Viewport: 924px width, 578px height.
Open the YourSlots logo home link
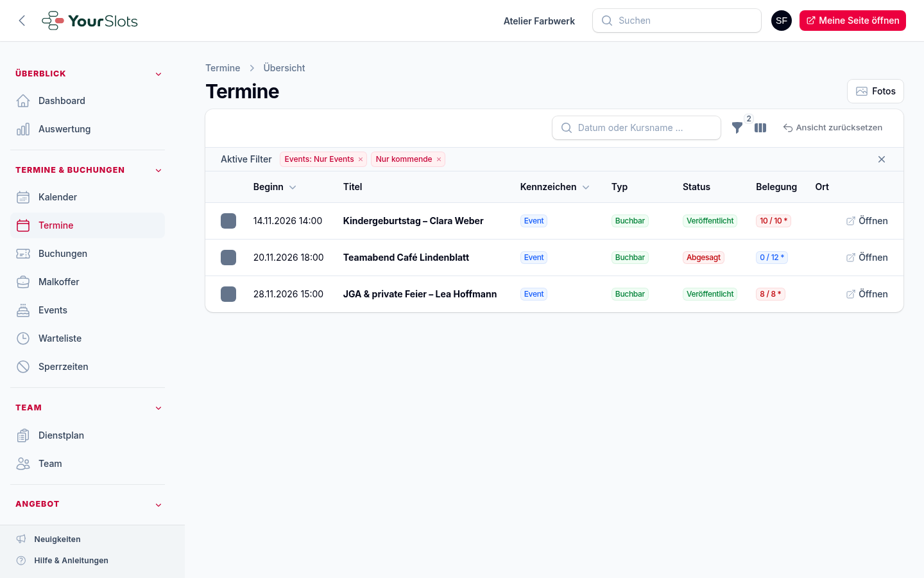tap(90, 21)
